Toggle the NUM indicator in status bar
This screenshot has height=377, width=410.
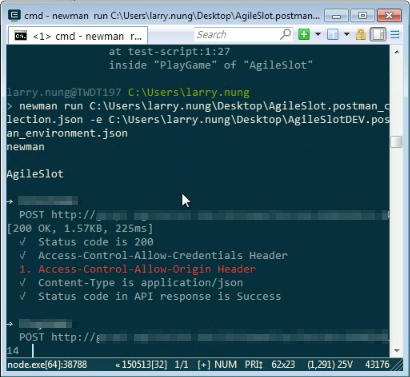point(226,364)
